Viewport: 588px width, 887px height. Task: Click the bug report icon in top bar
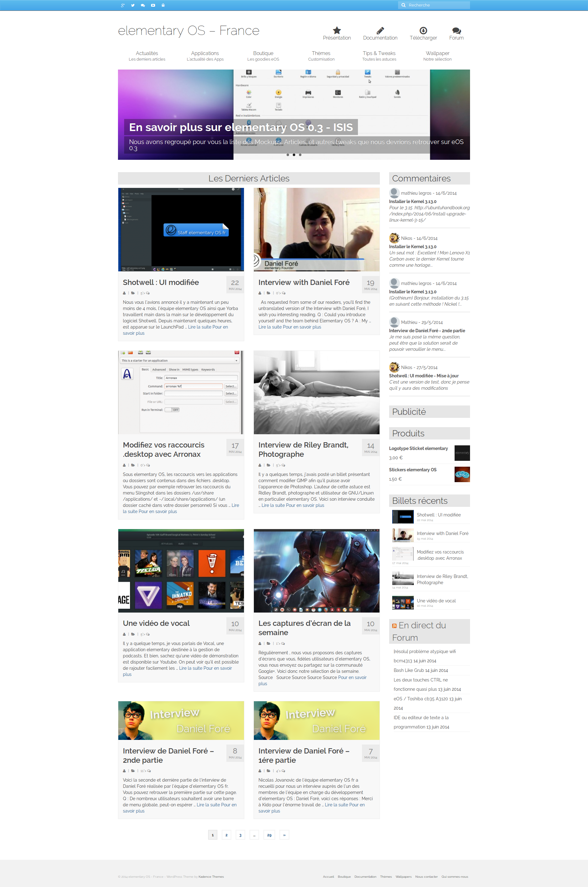point(163,5)
